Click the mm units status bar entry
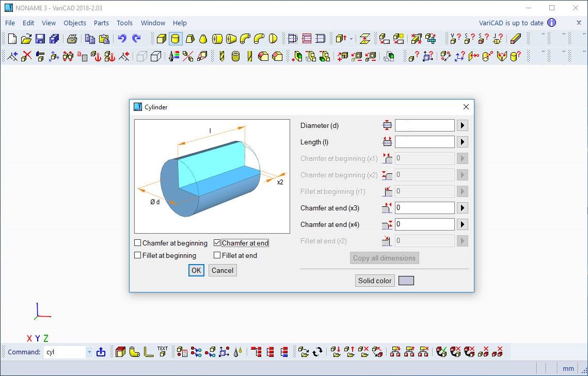 568,369
